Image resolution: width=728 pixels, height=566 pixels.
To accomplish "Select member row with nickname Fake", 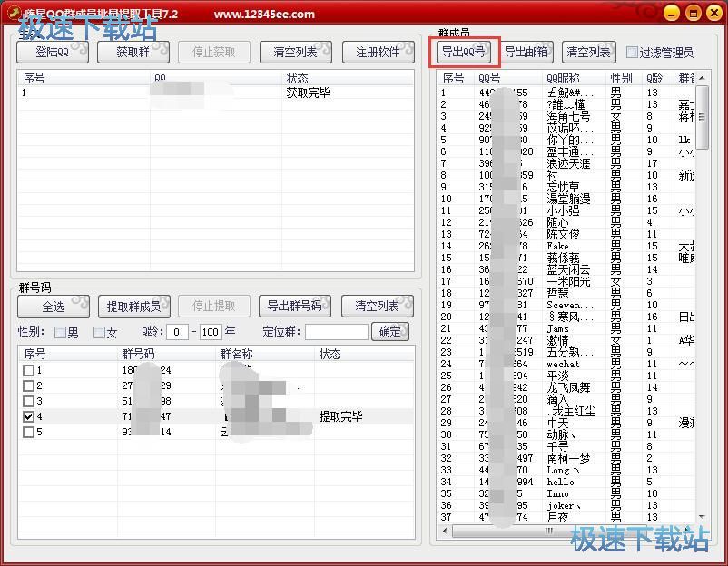I will click(x=566, y=246).
